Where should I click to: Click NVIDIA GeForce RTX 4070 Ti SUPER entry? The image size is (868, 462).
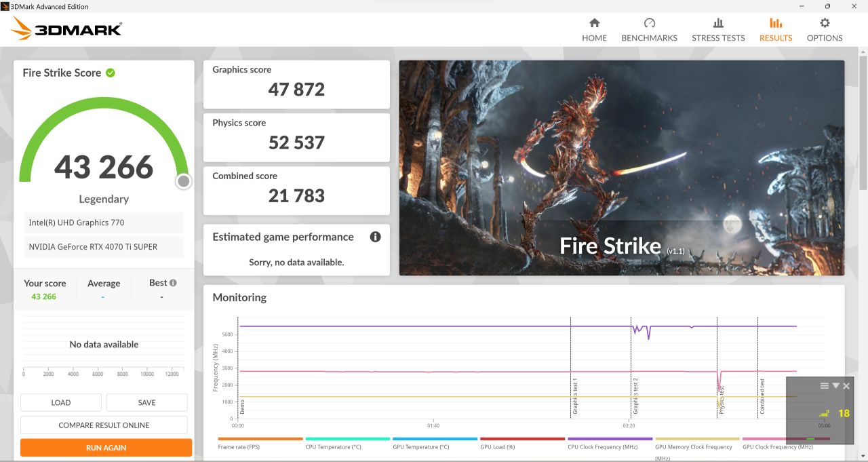(x=104, y=247)
